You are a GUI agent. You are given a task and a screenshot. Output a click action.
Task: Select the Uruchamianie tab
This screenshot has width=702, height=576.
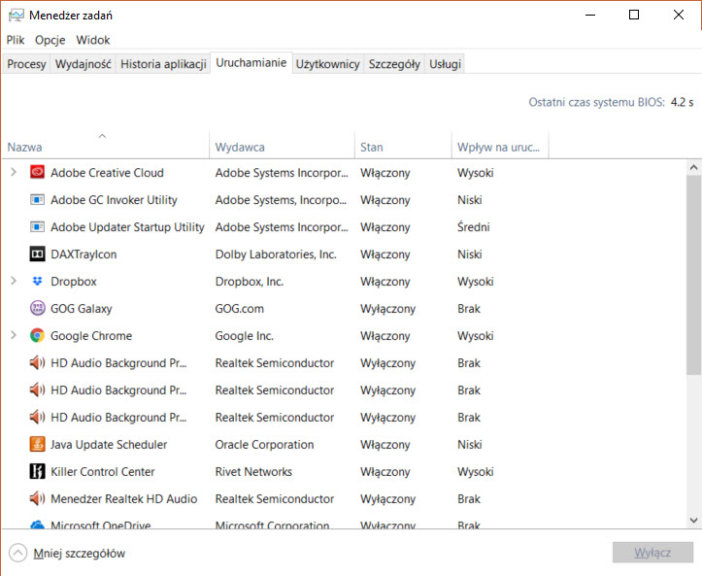[251, 63]
